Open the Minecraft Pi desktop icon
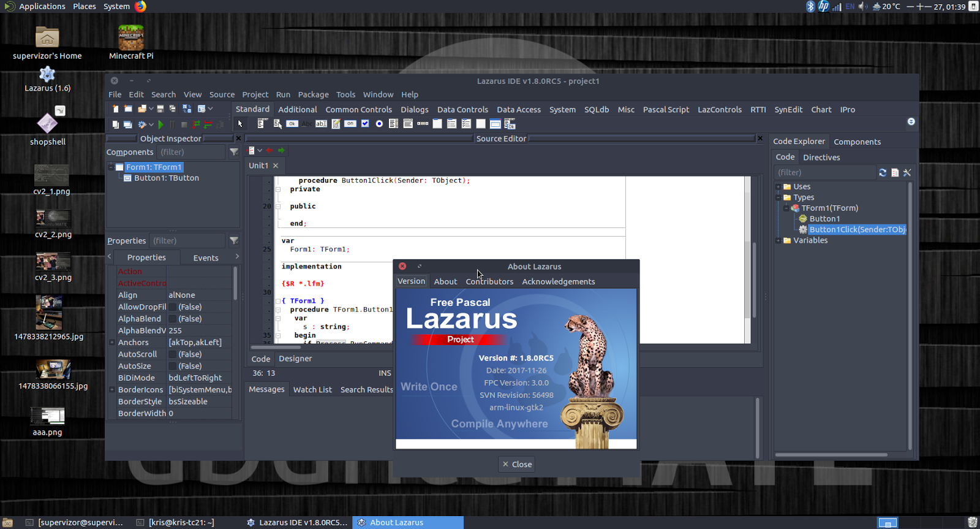 [x=131, y=42]
